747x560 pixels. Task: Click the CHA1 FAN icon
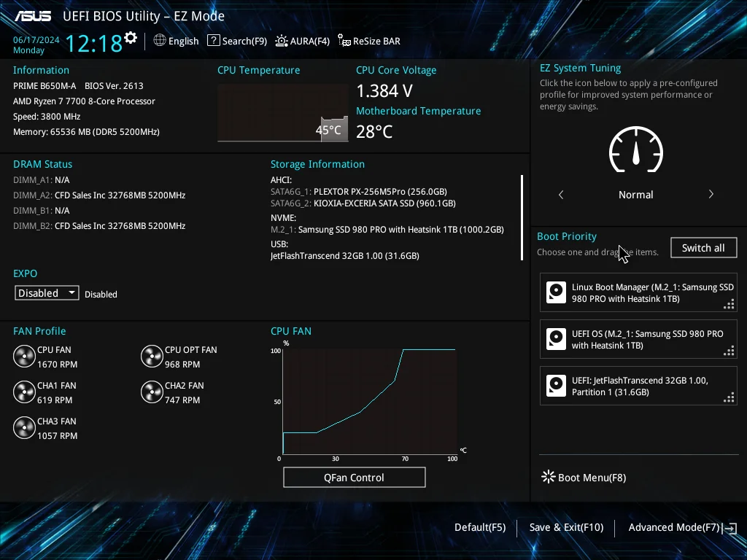[x=24, y=392]
